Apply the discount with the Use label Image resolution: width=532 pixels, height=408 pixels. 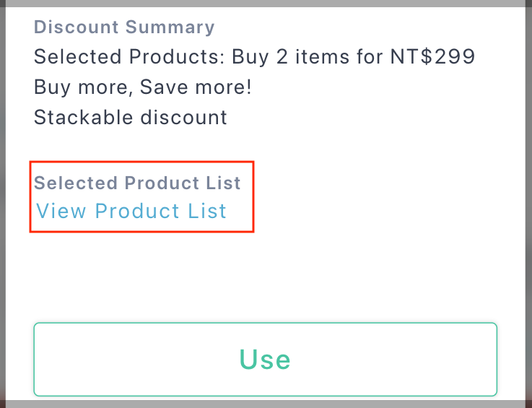265,360
